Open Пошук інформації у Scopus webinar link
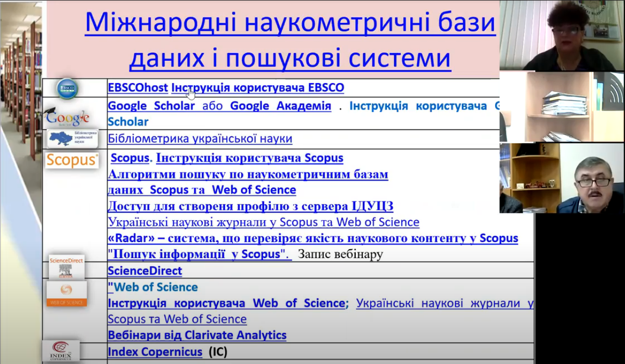 pyautogui.click(x=200, y=254)
